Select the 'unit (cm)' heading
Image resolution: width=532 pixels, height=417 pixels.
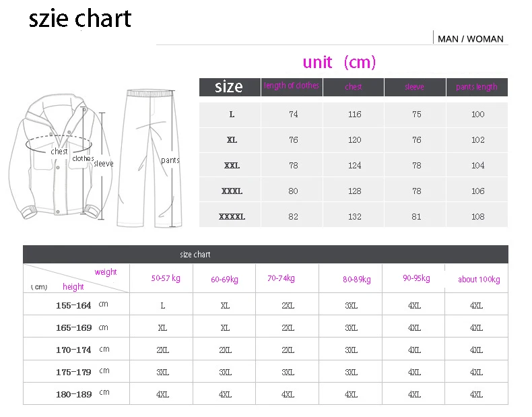pos(339,62)
